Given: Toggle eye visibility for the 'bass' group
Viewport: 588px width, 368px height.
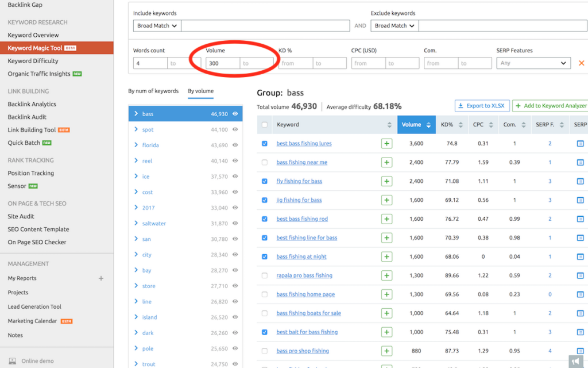Looking at the screenshot, I should [x=235, y=114].
